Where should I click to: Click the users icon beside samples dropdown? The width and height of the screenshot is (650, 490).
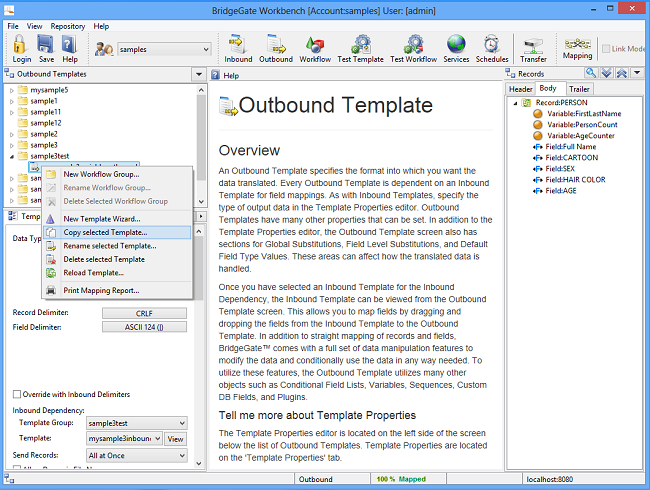(x=104, y=49)
